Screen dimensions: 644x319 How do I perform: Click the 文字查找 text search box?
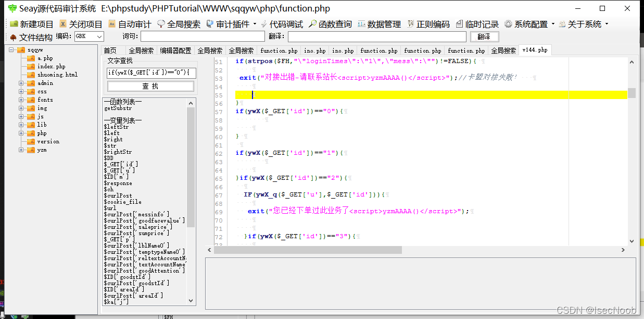[151, 72]
